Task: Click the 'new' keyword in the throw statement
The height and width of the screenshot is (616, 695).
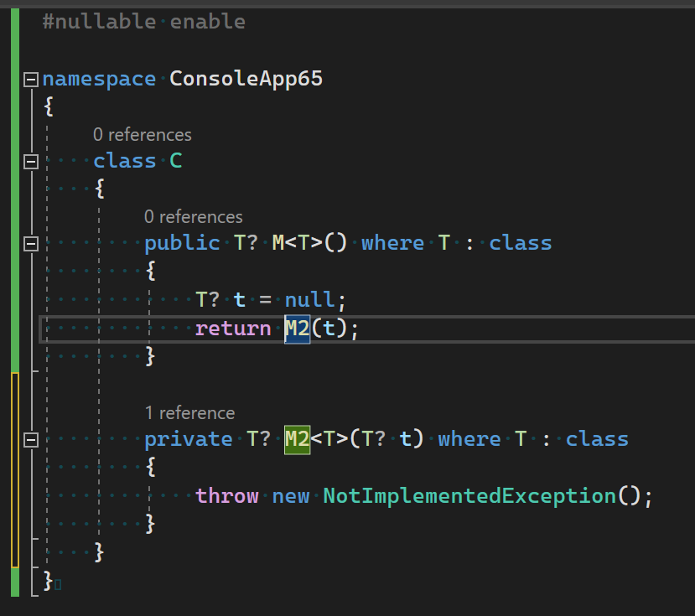Action: 291,496
